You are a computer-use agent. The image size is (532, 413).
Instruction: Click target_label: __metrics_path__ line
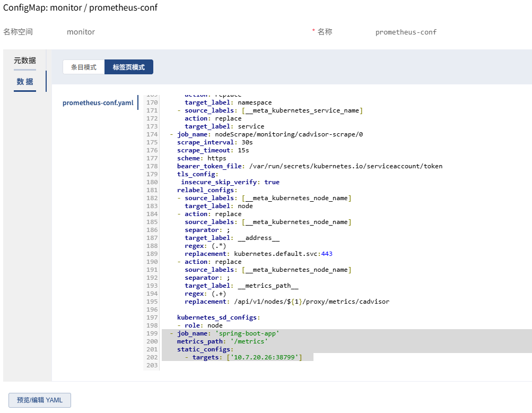pyautogui.click(x=241, y=286)
